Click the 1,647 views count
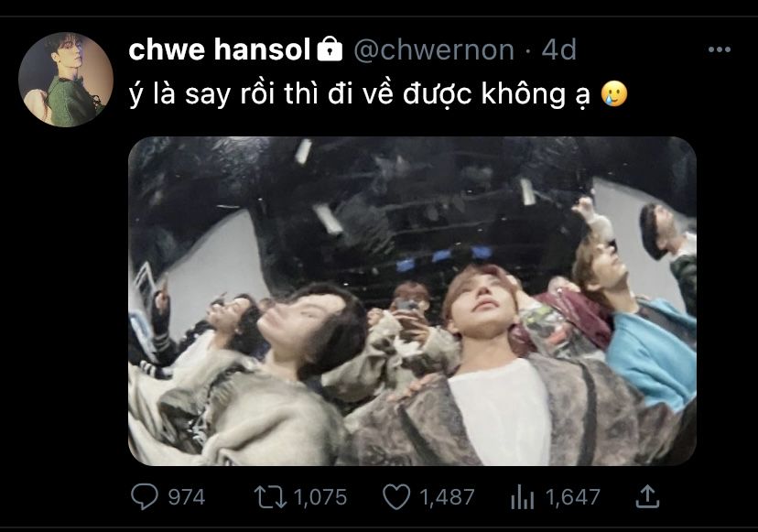 pos(573,497)
